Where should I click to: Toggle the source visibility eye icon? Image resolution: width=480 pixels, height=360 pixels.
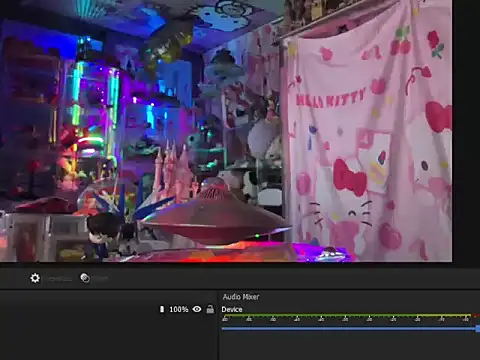pos(197,309)
